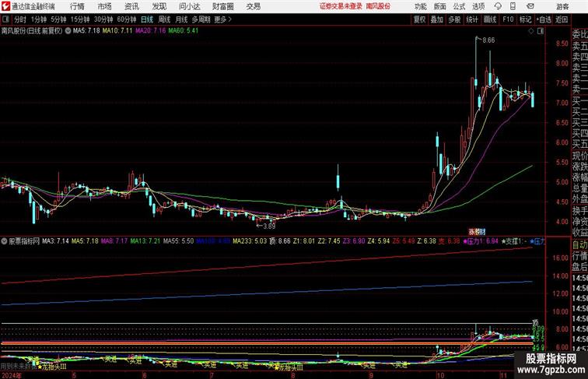Click the 涨幅 tag near chart bottom
The image size is (588, 379).
[477, 232]
